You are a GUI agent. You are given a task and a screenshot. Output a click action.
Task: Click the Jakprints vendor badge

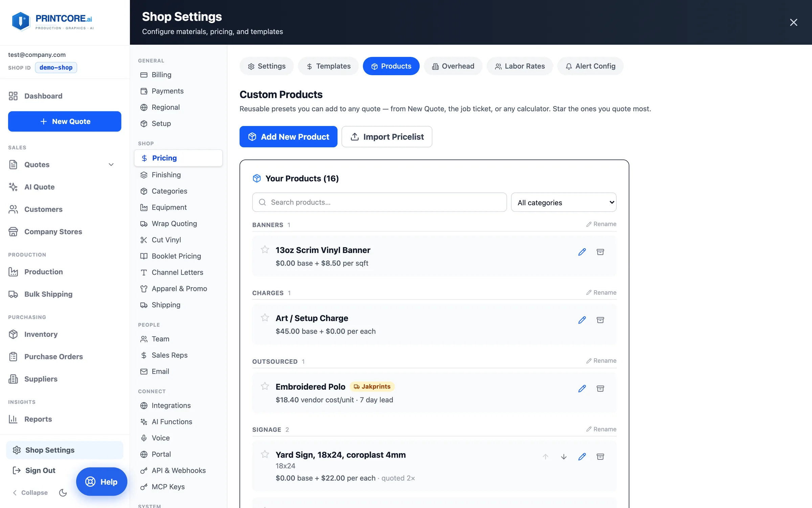pos(372,386)
